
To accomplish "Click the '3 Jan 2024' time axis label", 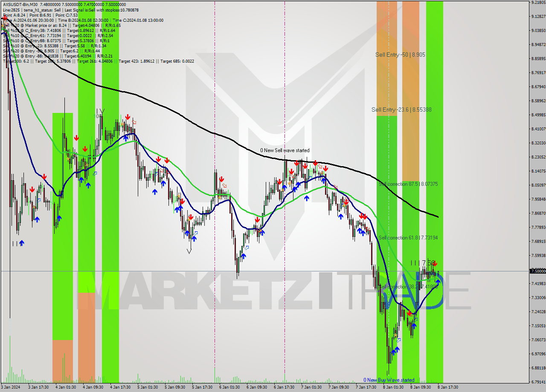I will coord(10,387).
